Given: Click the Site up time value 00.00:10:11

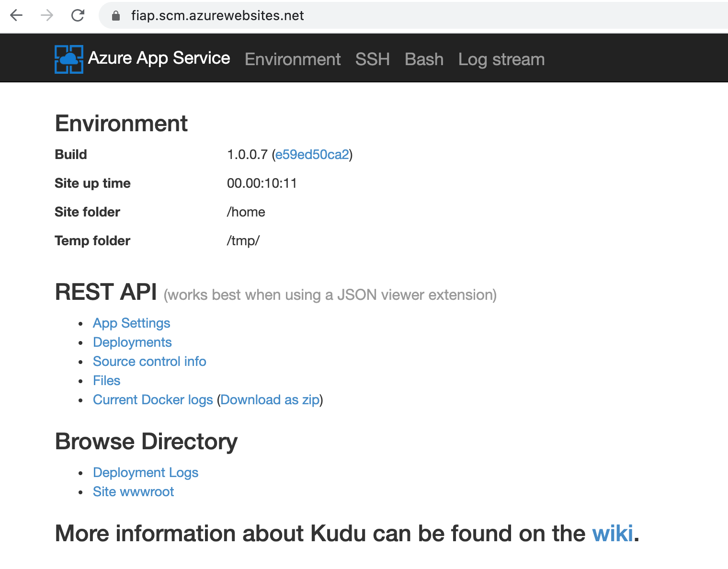Looking at the screenshot, I should (x=262, y=183).
